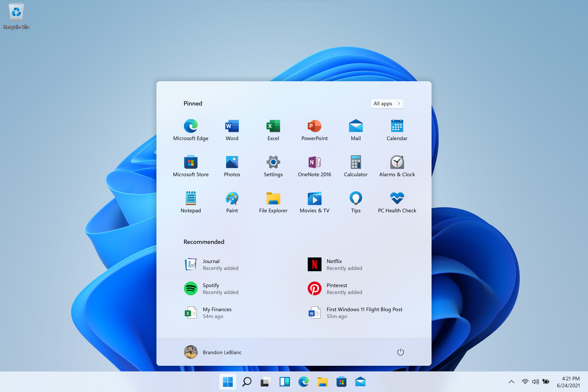Expand Start menu All apps view
588x392 pixels.
[x=387, y=103]
